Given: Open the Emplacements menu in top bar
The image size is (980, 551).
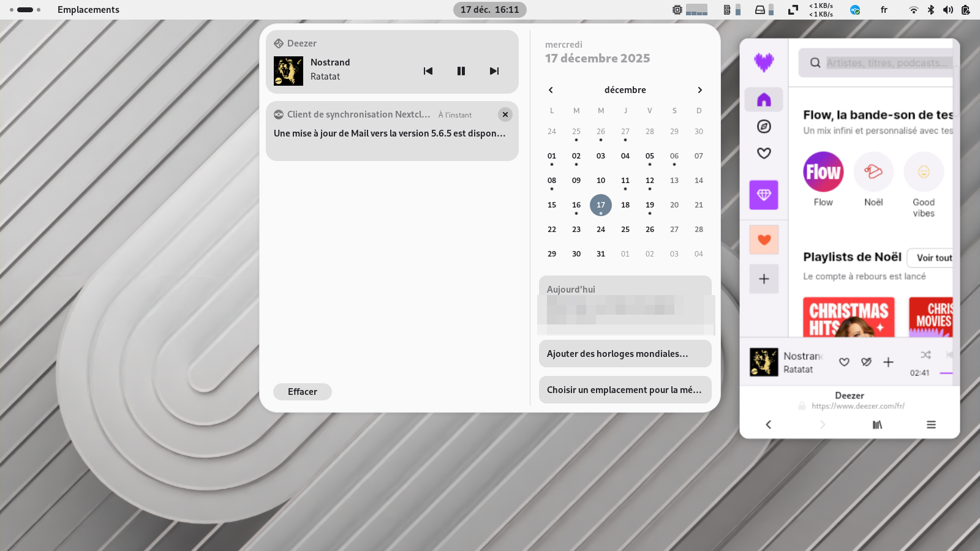Looking at the screenshot, I should click(x=88, y=10).
